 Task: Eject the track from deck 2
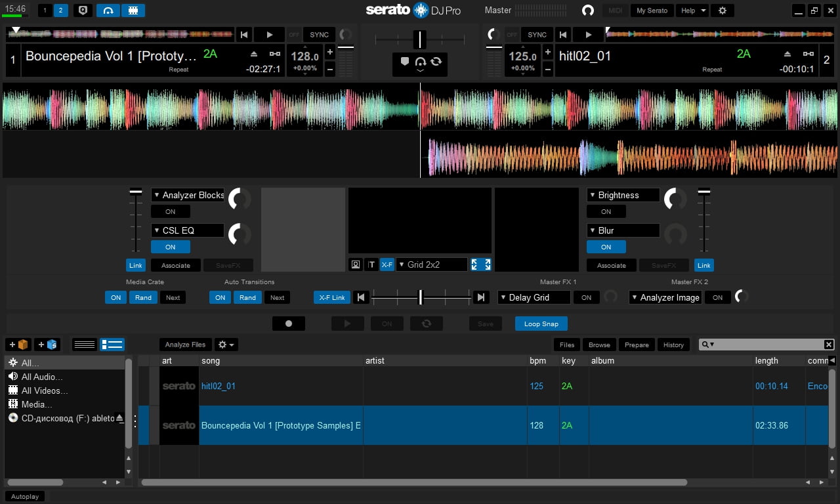click(787, 54)
